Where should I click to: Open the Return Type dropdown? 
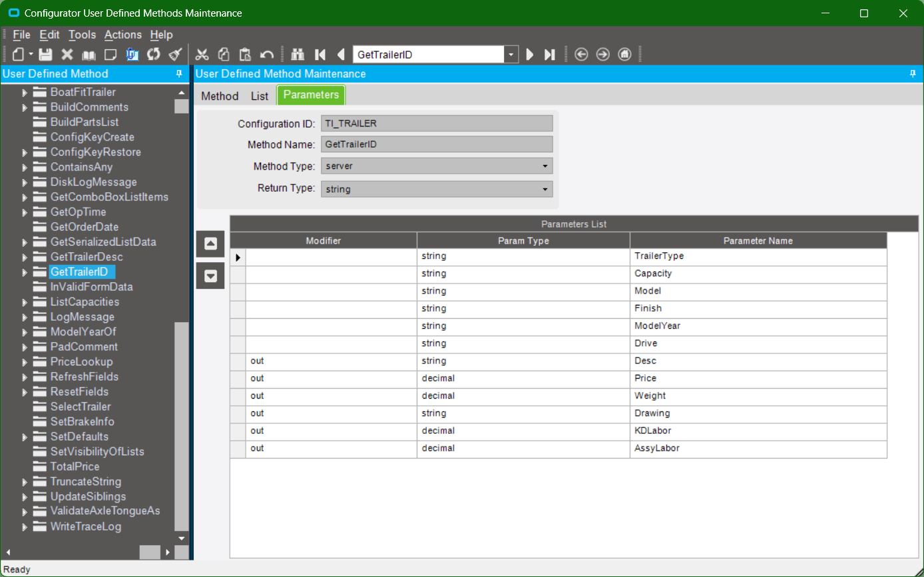tap(545, 190)
